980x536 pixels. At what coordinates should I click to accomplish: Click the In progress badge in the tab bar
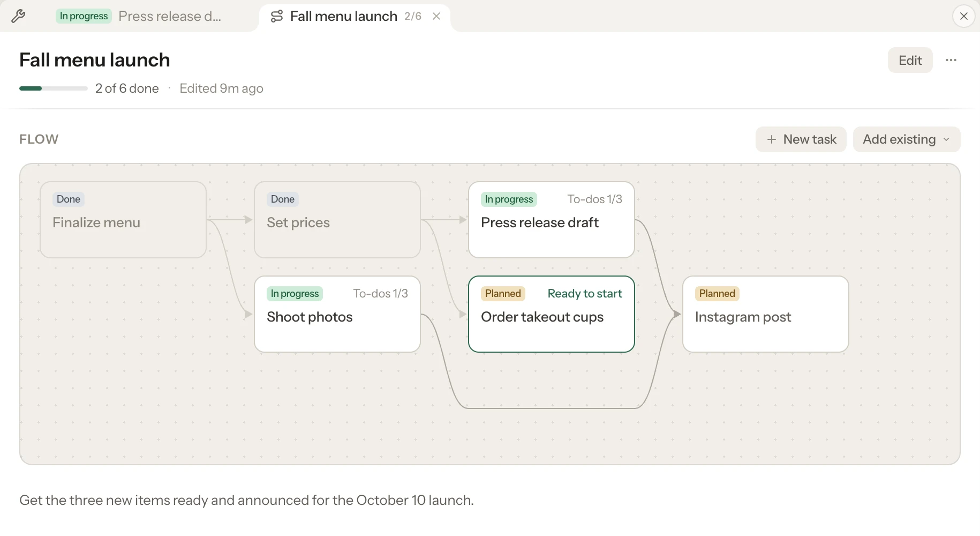[x=84, y=16]
